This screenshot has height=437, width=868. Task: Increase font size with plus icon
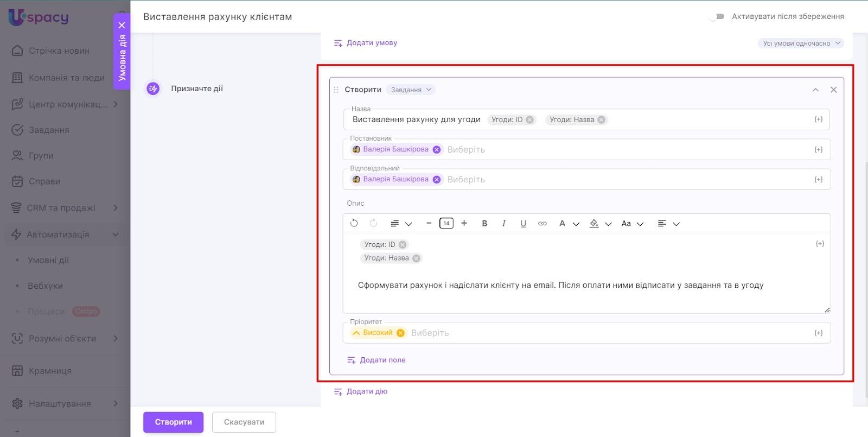click(464, 223)
